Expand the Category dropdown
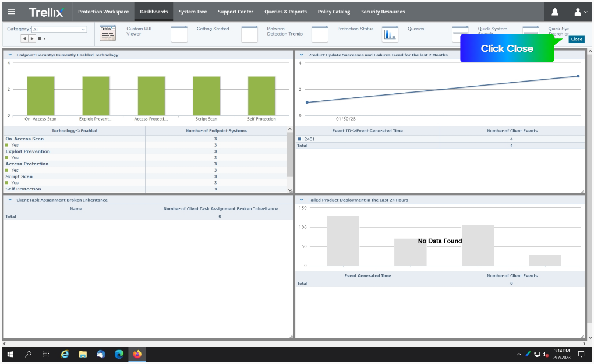Screen dimensions: 594x364 59,29
